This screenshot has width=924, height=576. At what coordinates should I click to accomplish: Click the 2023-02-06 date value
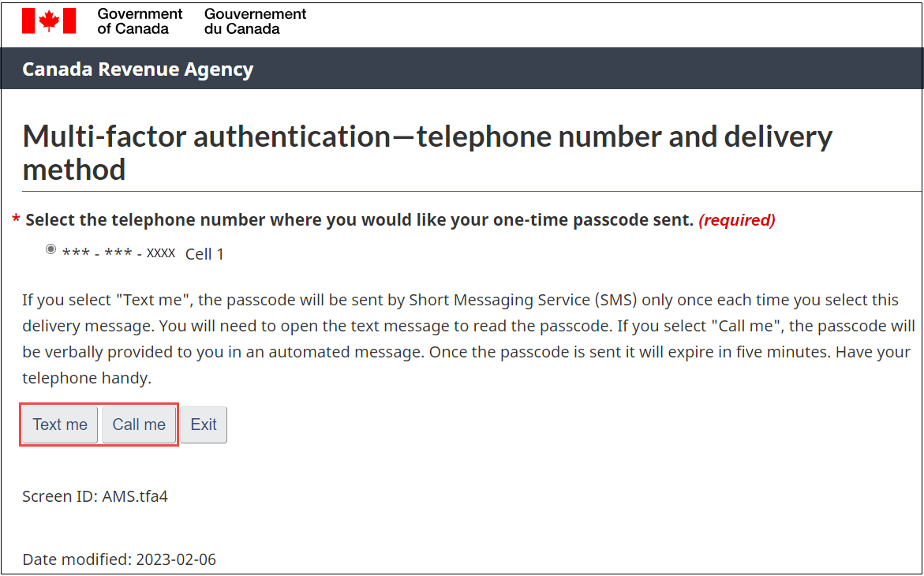[176, 559]
